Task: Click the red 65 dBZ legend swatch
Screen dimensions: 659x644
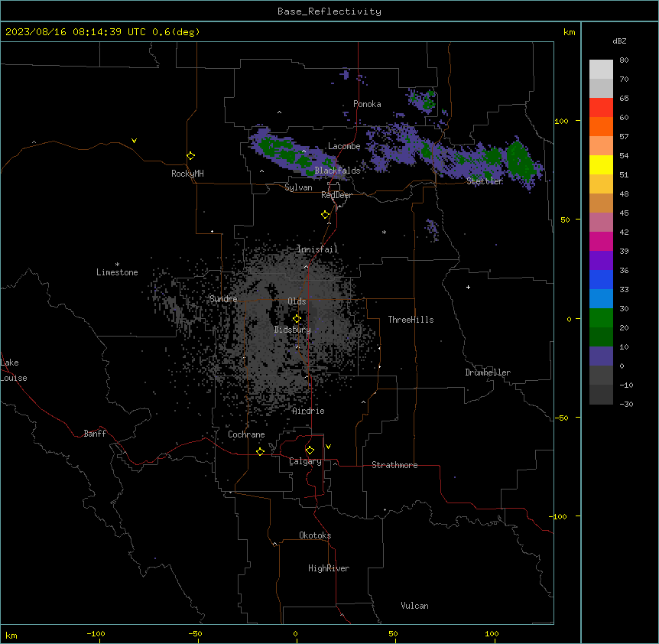Action: (x=601, y=107)
